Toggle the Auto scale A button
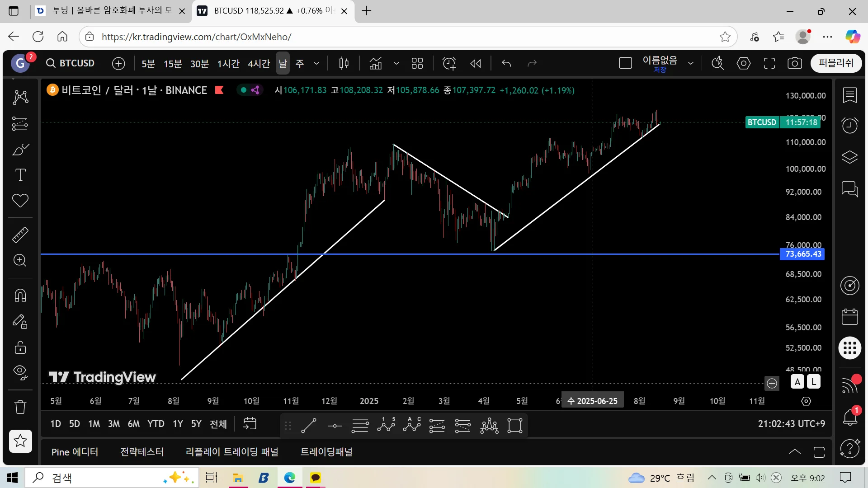 (797, 382)
